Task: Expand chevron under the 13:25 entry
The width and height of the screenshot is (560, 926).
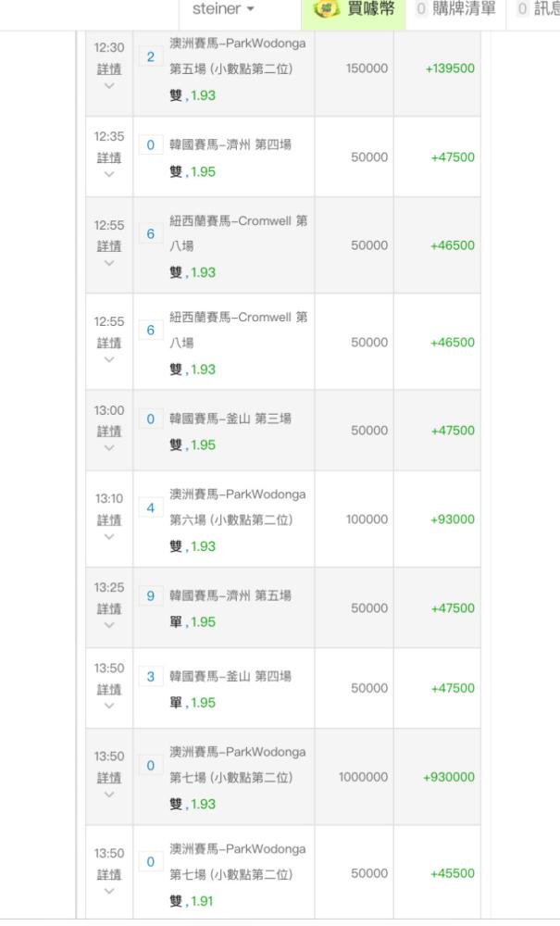Action: tap(109, 625)
